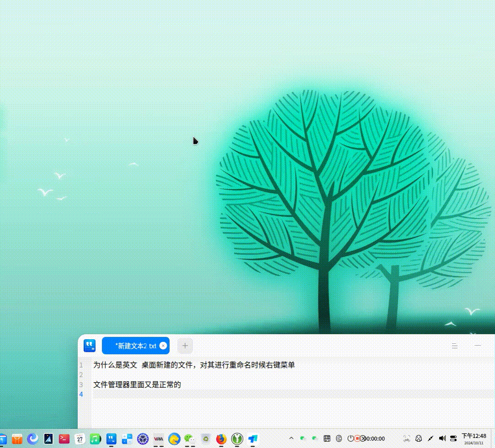Minimize the text editor window

click(x=478, y=346)
